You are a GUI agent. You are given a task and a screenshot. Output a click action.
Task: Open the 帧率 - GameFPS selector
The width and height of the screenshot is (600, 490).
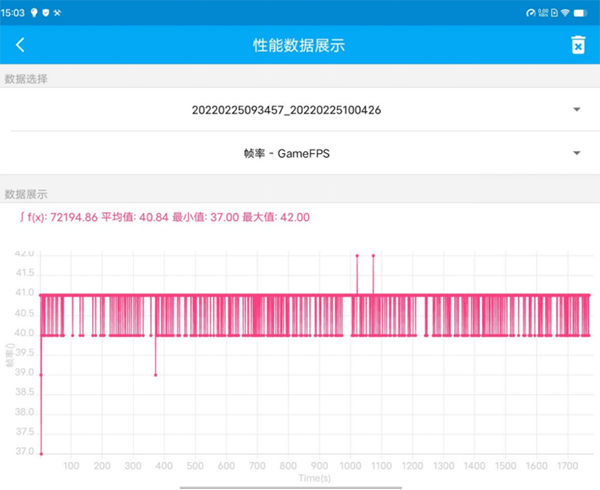(300, 153)
